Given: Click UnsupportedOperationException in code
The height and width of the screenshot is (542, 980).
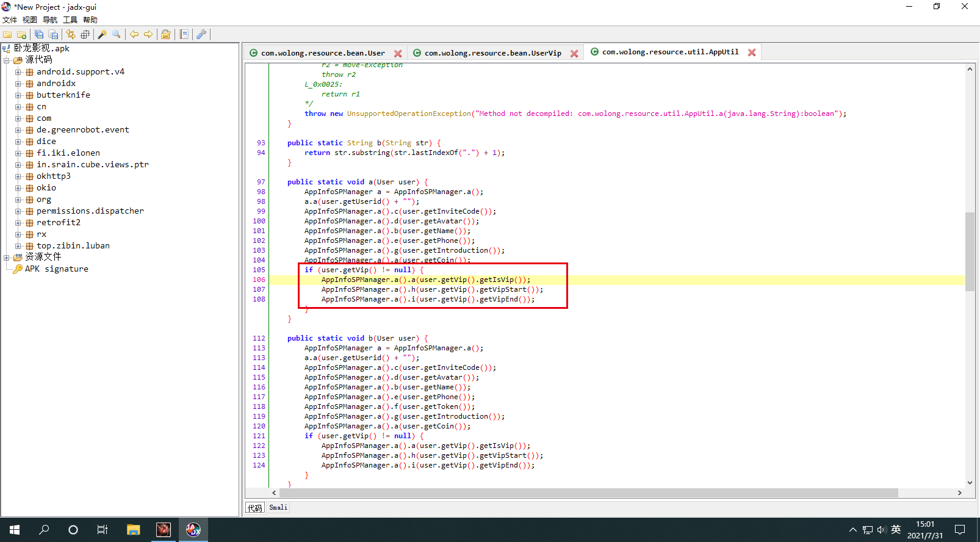Looking at the screenshot, I should click(x=409, y=114).
